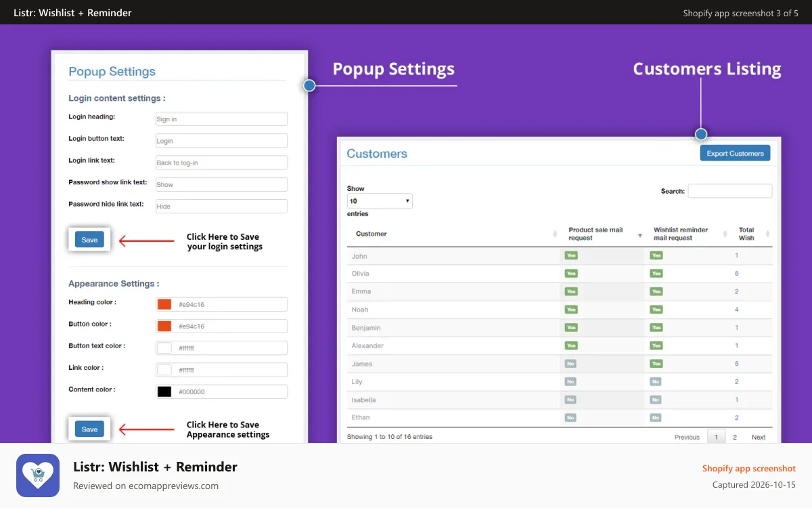This screenshot has height=508, width=812.
Task: Save the Appearance settings
Action: click(89, 429)
